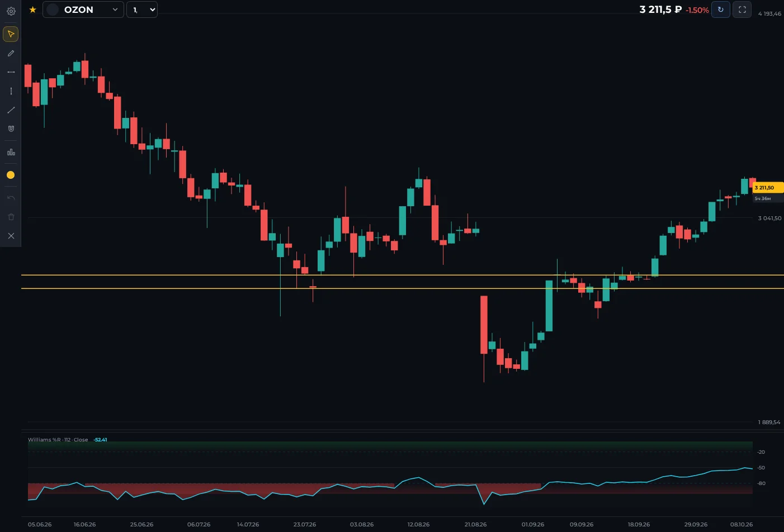Click the 1 889,54 price axis label
This screenshot has width=784, height=532.
coord(769,422)
